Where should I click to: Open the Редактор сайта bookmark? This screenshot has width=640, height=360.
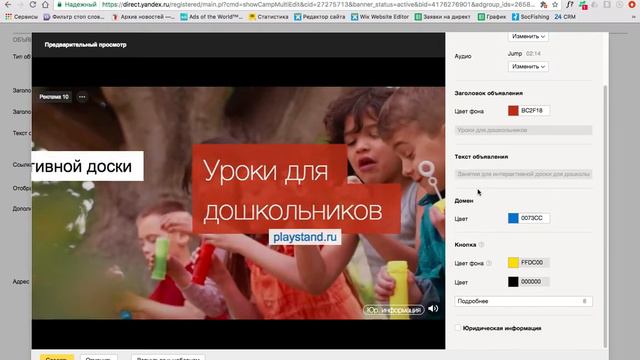tap(320, 17)
